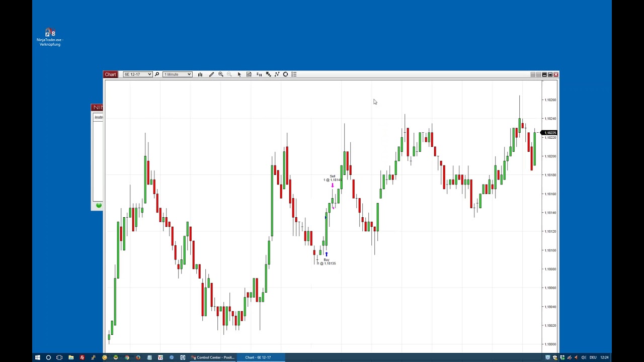The height and width of the screenshot is (362, 644).
Task: Click the 1.18000 price axis label
Action: (x=550, y=344)
